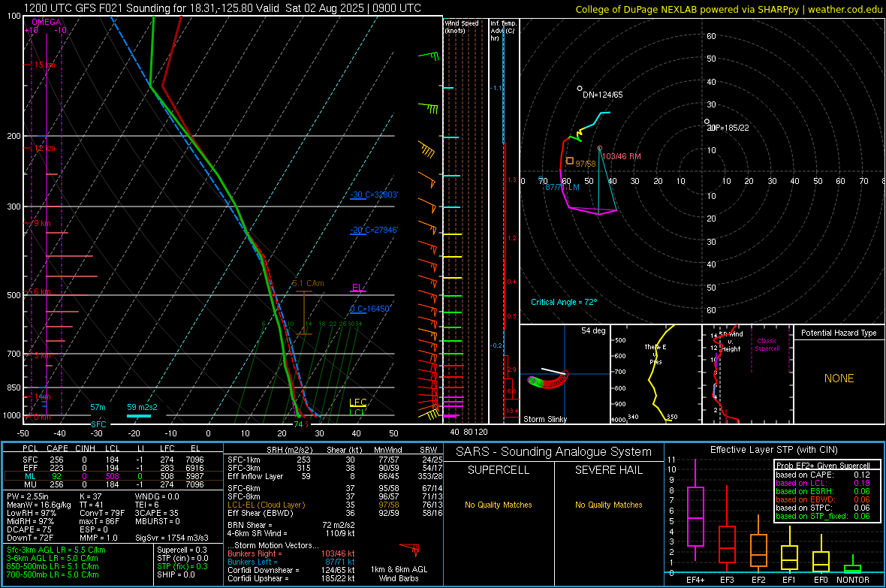Click the LCL-EL (Cloud Layer) shear row
Viewport: 886px width, 588px height.
point(335,505)
